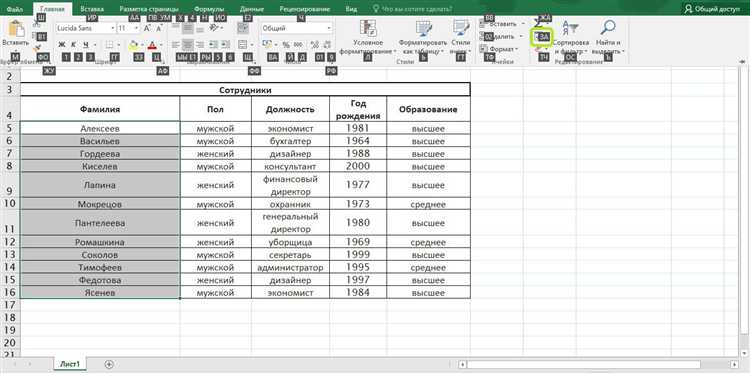Viewport: 750px width, 373px height.
Task: Expand font color dropdown arrow
Action: 162,45
